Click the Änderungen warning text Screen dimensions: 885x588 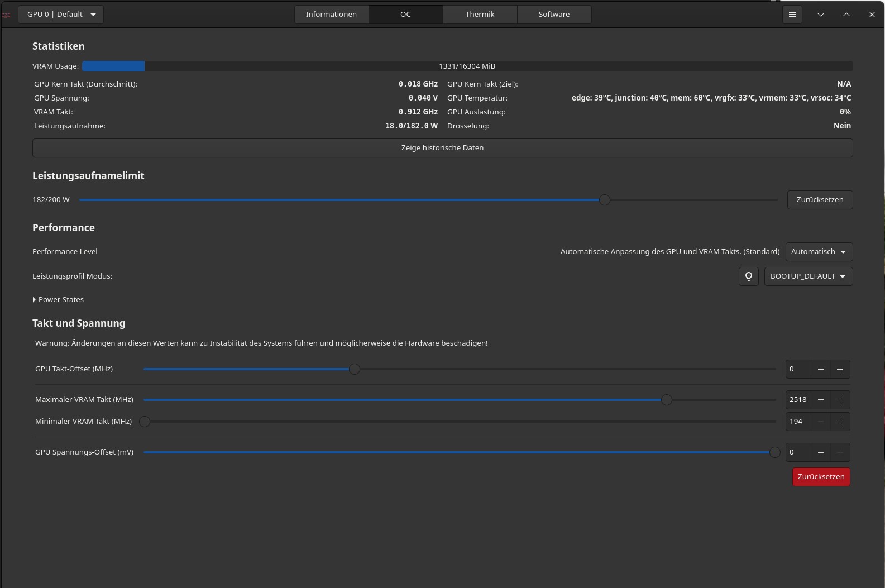[261, 343]
